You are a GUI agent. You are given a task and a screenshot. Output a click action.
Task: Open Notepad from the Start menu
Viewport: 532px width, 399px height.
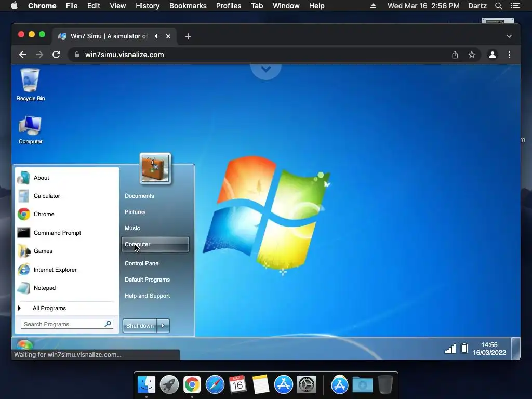45,288
